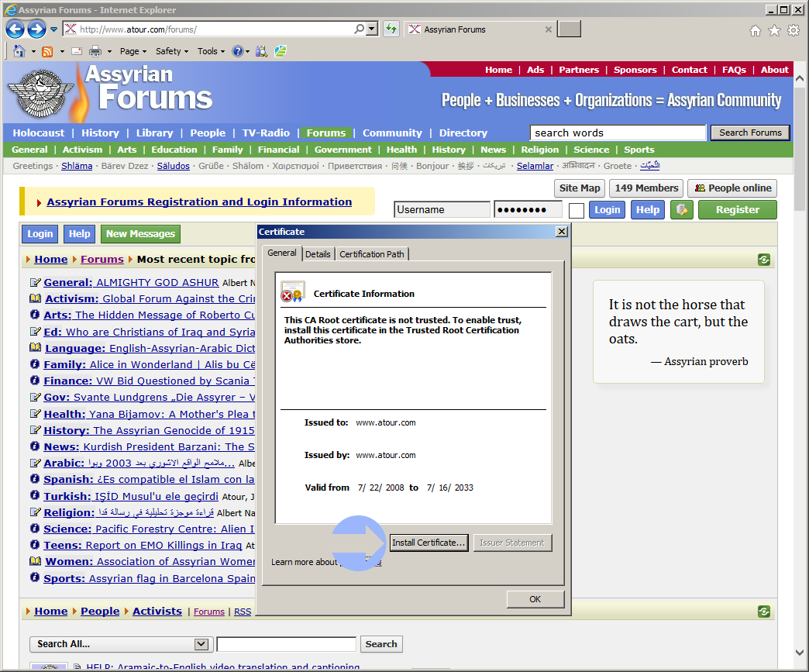Select the General tab in Certificate dialog
809x672 pixels.
pyautogui.click(x=282, y=253)
